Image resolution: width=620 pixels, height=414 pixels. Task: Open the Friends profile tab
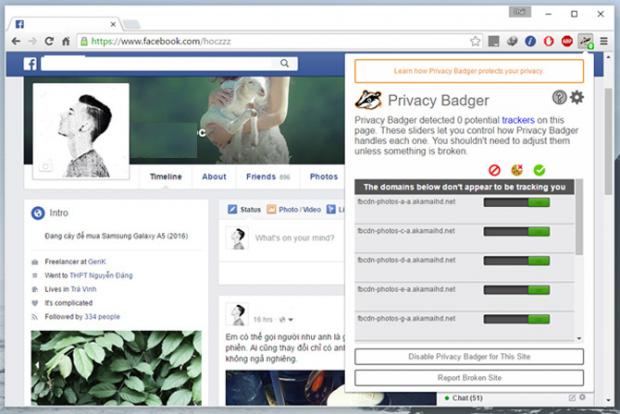click(267, 177)
